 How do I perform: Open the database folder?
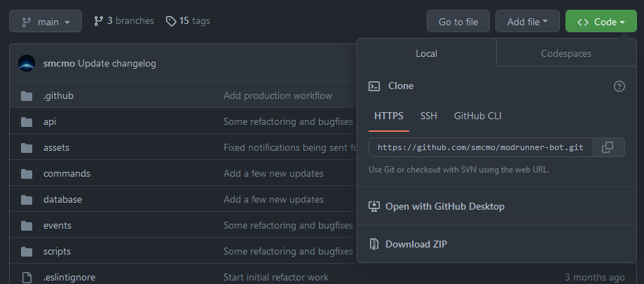63,199
